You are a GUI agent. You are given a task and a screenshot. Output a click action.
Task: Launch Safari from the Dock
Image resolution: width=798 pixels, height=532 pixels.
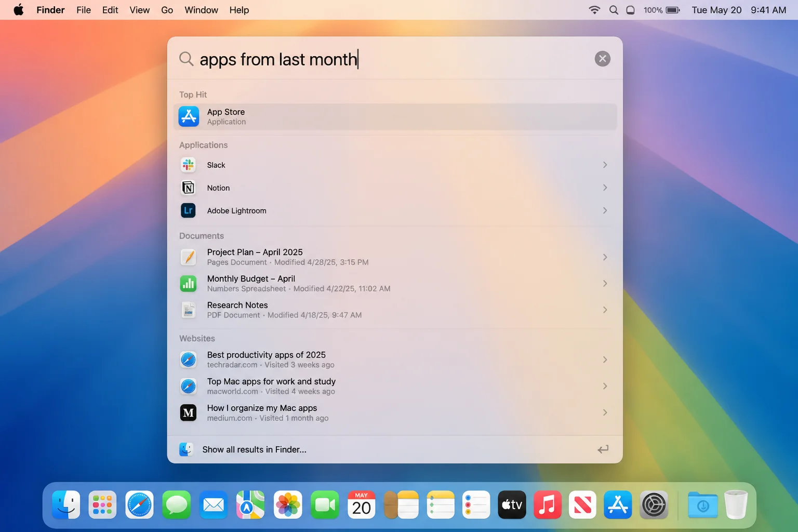[139, 504]
